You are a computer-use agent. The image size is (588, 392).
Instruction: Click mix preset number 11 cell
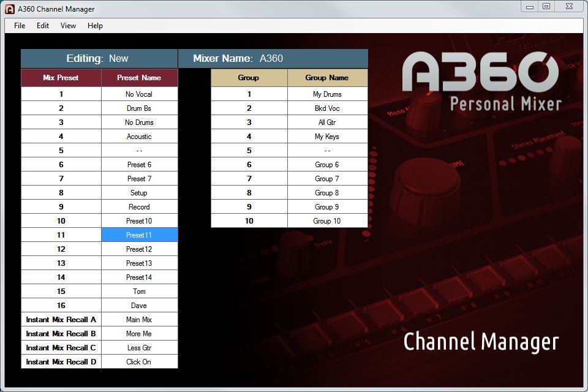click(x=61, y=235)
